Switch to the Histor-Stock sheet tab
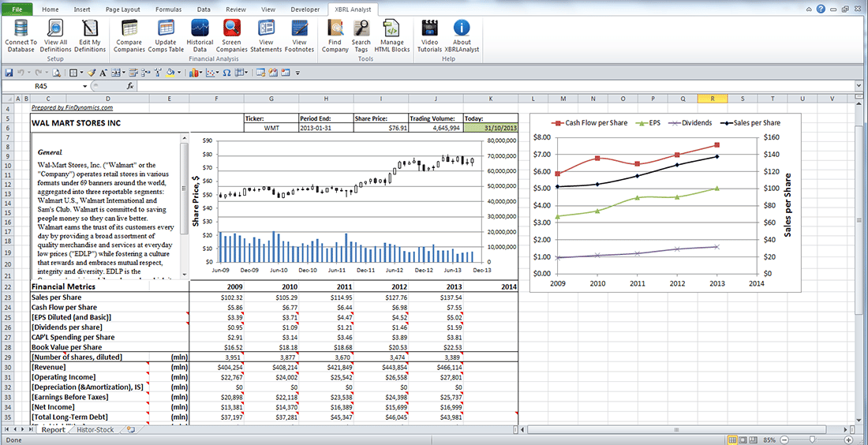 (x=95, y=430)
